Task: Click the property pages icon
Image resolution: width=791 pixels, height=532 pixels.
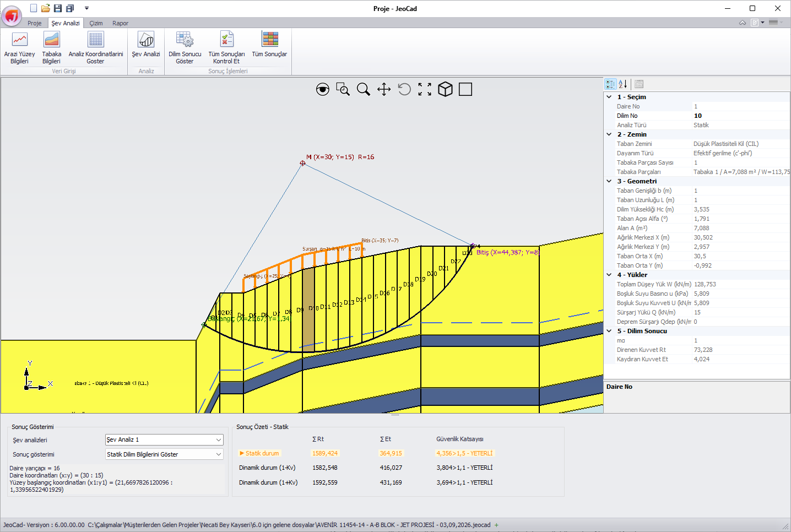Action: click(x=639, y=84)
